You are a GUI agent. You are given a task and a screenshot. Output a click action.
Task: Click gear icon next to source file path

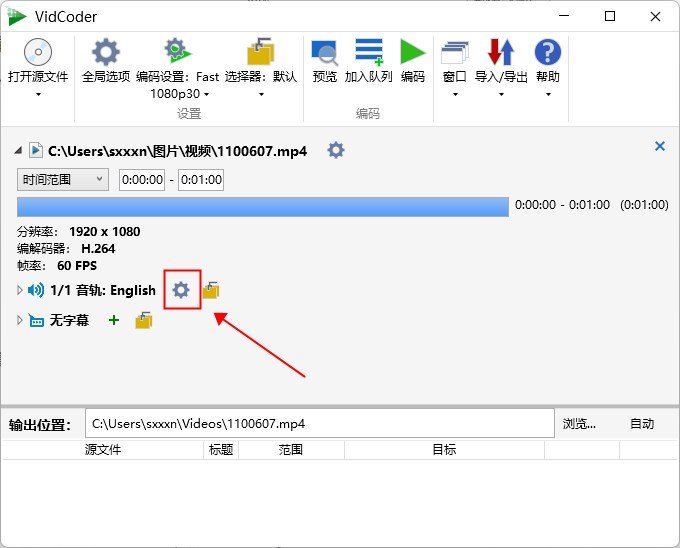tap(336, 150)
